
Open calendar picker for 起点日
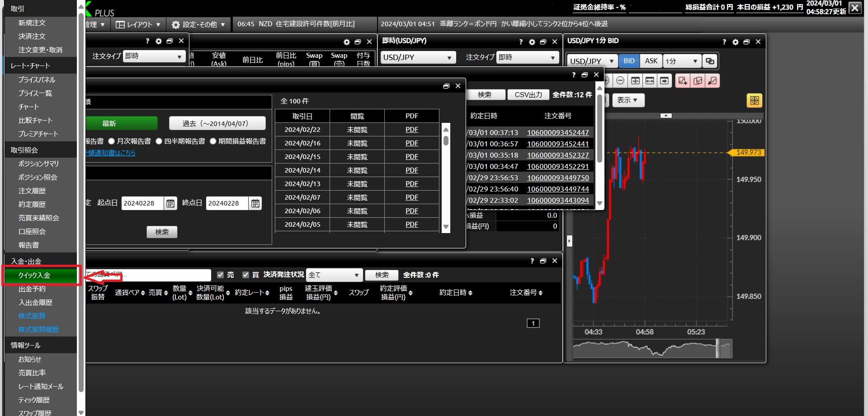pyautogui.click(x=170, y=204)
